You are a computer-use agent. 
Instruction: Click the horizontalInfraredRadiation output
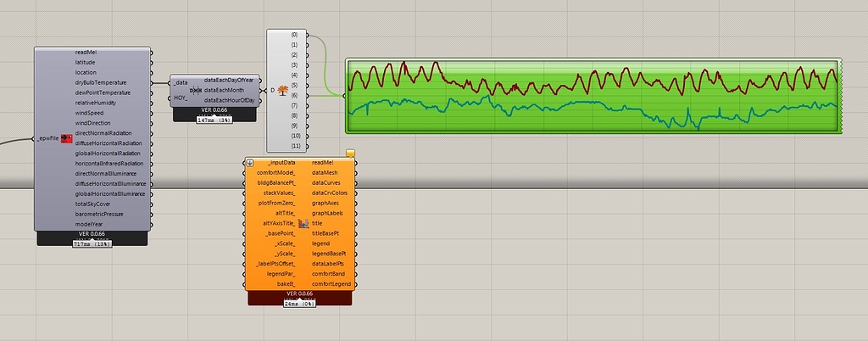[x=109, y=164]
